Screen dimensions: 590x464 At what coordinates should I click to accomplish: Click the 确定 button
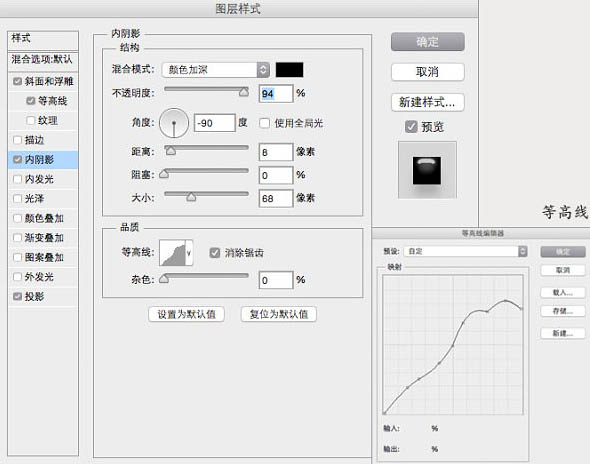pyautogui.click(x=428, y=41)
